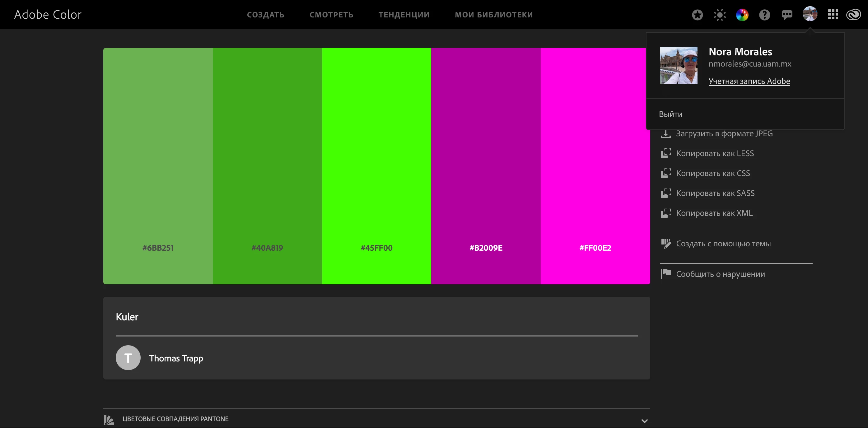The height and width of the screenshot is (428, 868).
Task: Expand the ЦВЕТОВЫЕ СОВПАДЕНИЯ PANTONE chevron
Action: point(644,421)
